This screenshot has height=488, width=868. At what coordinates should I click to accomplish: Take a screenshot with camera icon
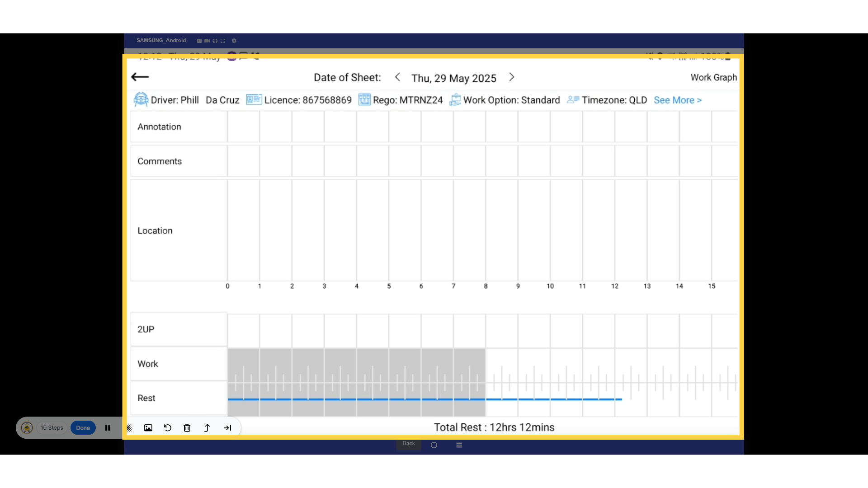(199, 41)
